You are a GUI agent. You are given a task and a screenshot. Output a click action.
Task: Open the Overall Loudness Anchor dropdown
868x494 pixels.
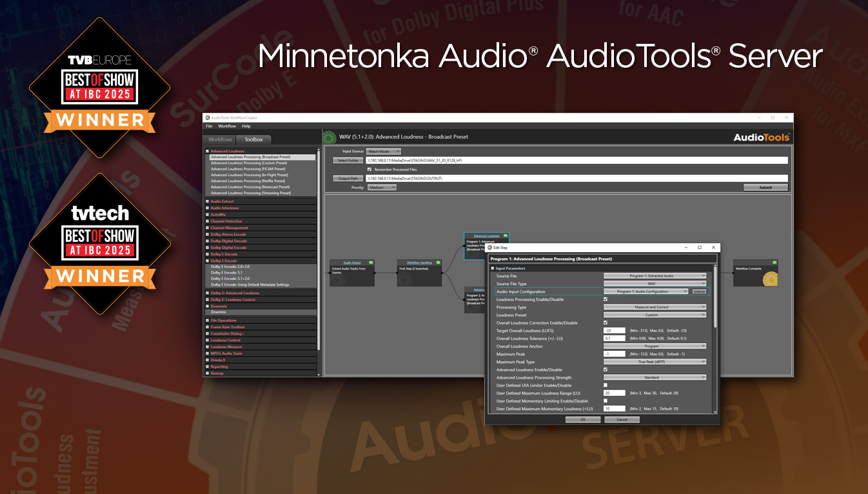[655, 346]
